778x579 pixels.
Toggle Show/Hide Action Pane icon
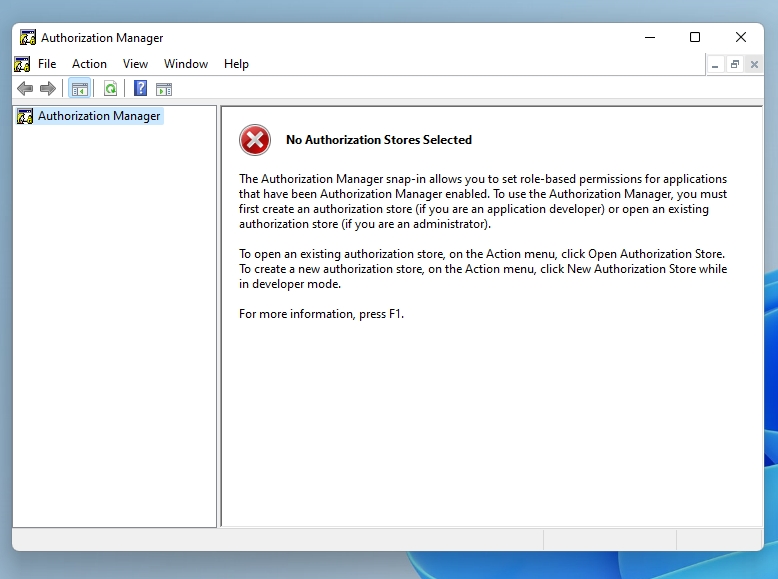coord(164,89)
